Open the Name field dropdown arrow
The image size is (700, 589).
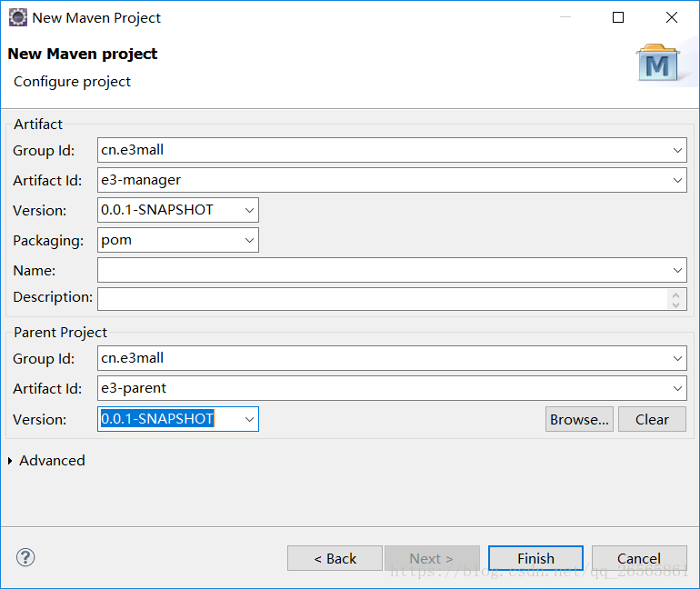(677, 270)
